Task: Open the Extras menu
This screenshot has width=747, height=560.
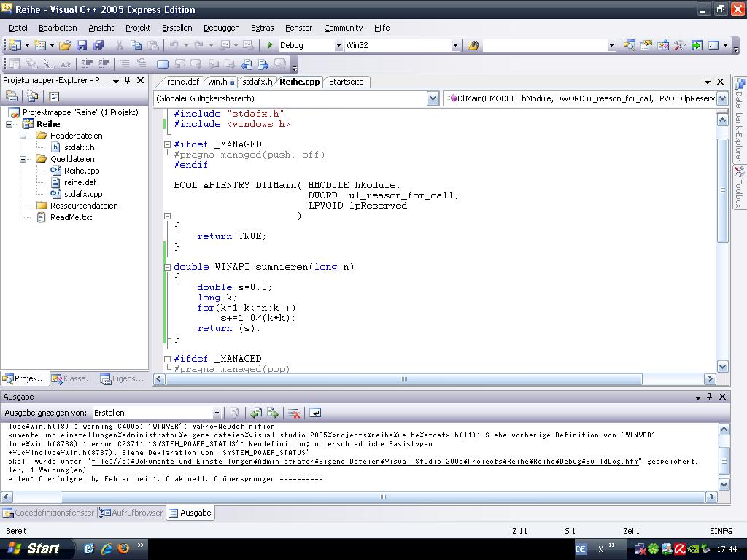Action: tap(263, 28)
